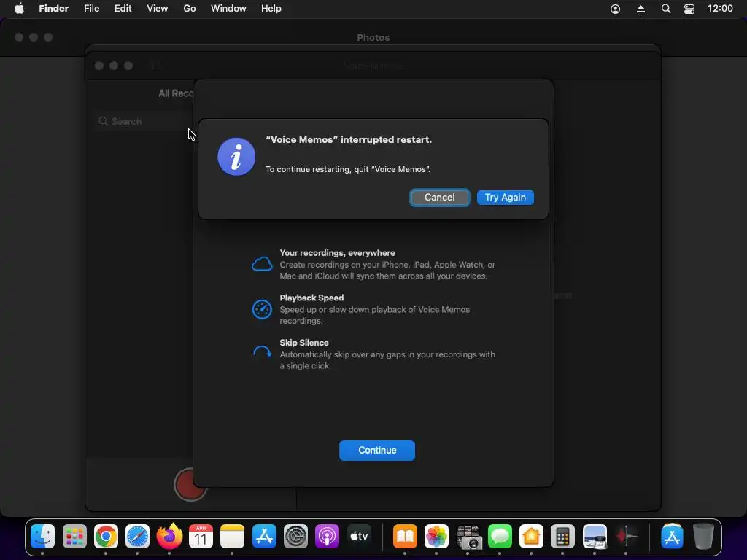
Task: Open the Apple menu
Action: pyautogui.click(x=19, y=9)
